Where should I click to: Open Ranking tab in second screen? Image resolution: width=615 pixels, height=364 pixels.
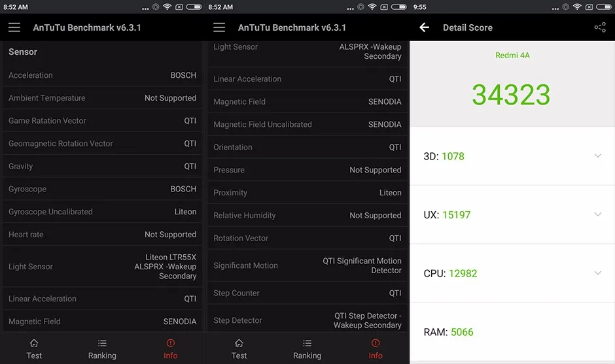tap(307, 349)
